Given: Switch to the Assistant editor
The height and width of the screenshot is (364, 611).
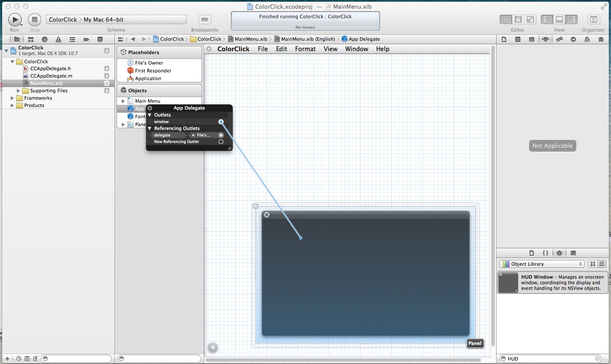Looking at the screenshot, I should pos(518,19).
